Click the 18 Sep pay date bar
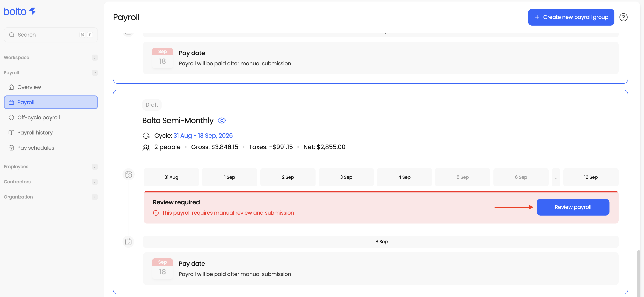Viewport: 644px width, 297px height. pyautogui.click(x=381, y=242)
